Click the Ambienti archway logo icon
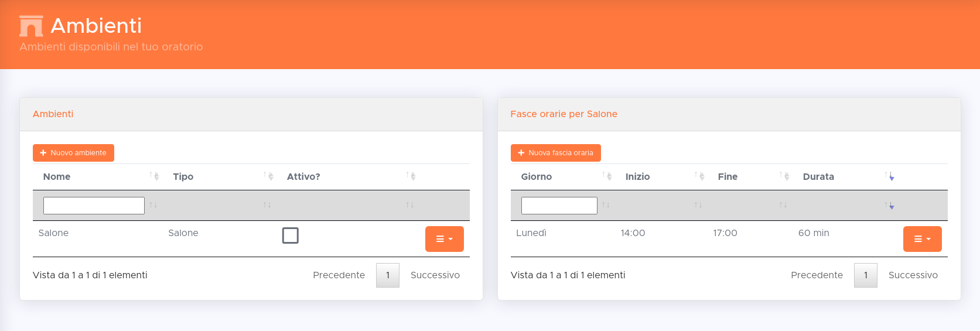The image size is (980, 331). pos(31,26)
